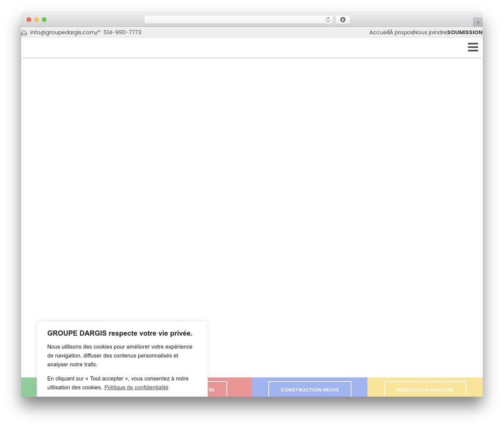Viewport: 504px width, 427px height.
Task: Click the browser download arrow icon
Action: tap(343, 20)
